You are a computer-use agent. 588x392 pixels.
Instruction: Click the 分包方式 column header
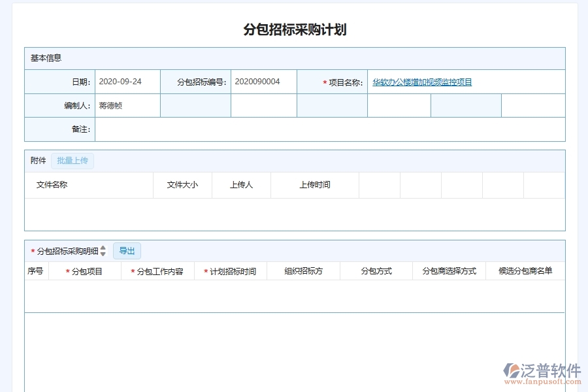(376, 270)
